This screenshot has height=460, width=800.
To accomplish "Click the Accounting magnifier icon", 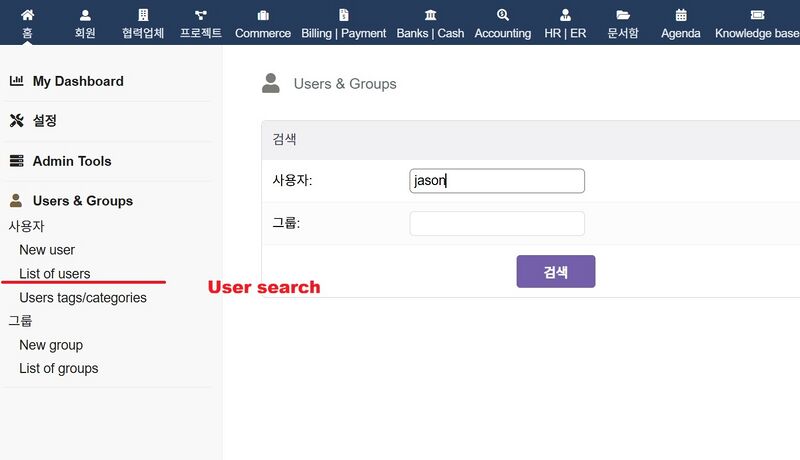I will click(x=503, y=15).
